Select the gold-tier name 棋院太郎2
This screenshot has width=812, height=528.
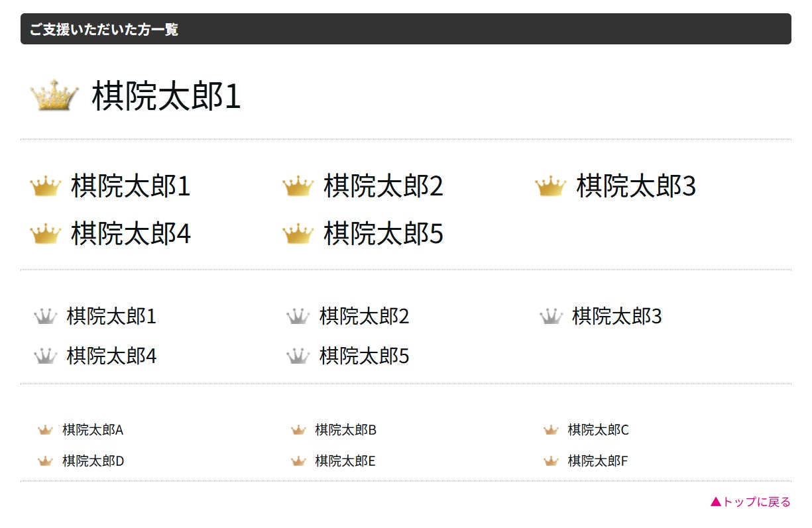(383, 187)
